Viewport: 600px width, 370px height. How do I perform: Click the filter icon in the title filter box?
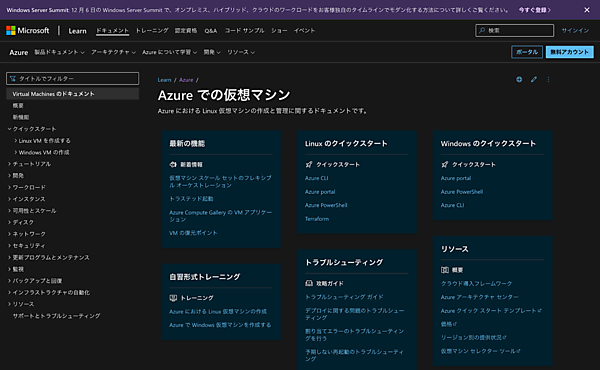click(x=13, y=78)
